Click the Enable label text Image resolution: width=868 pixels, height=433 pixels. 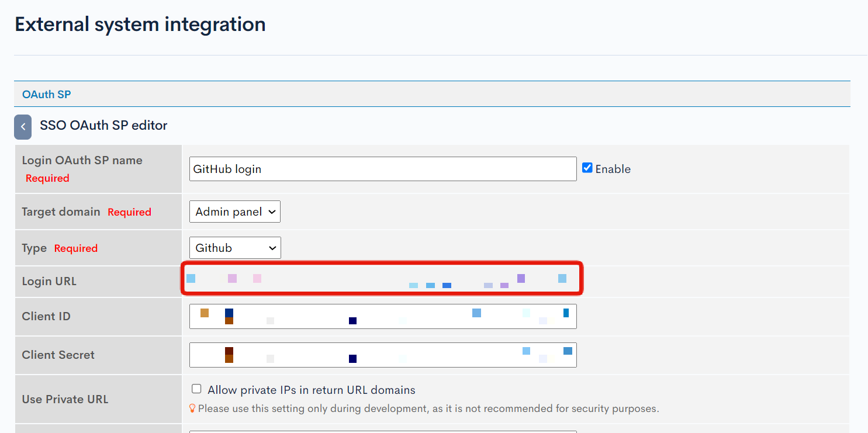click(x=613, y=169)
